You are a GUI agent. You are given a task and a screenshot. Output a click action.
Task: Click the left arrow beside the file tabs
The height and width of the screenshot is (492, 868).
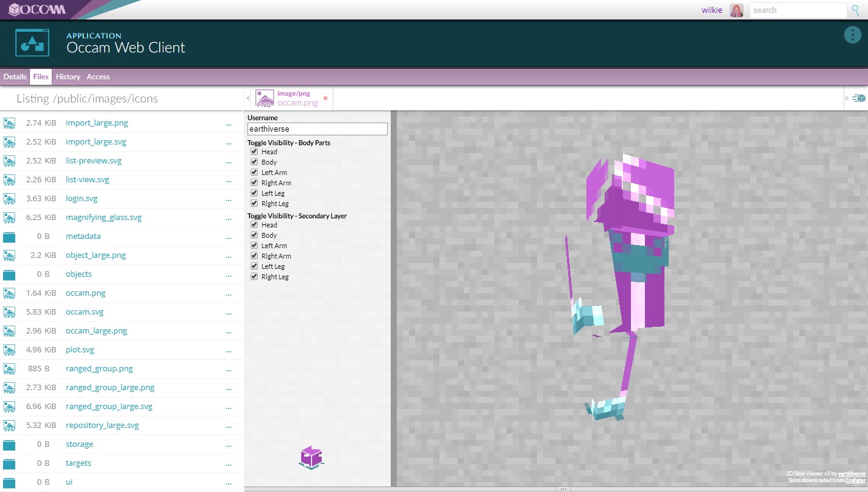pos(247,98)
